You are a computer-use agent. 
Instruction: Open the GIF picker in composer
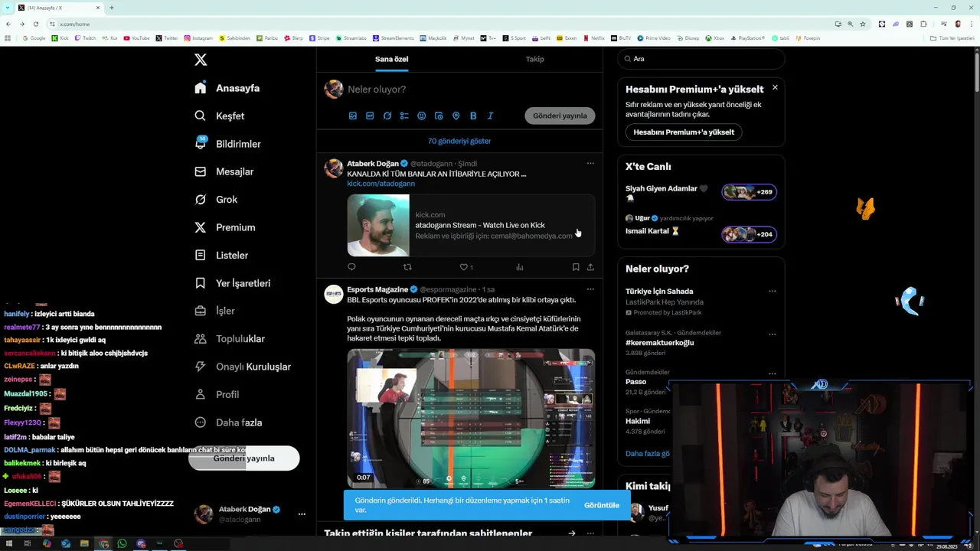click(x=370, y=116)
